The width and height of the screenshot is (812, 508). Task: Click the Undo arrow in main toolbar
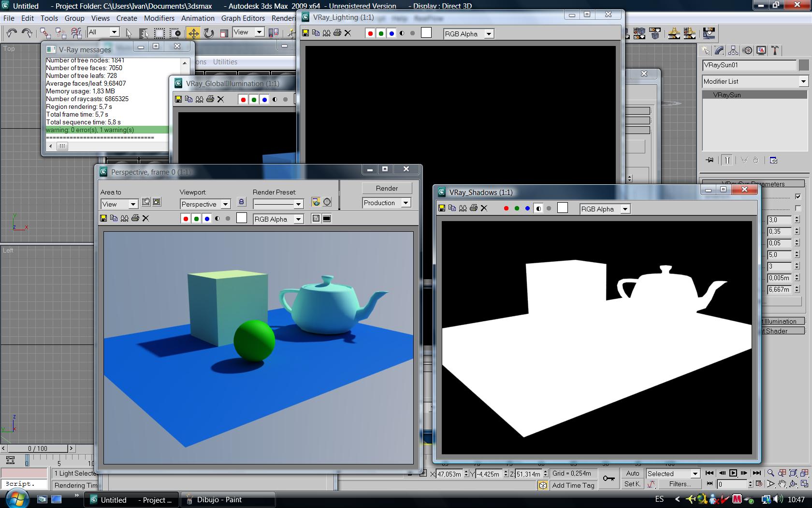point(12,33)
